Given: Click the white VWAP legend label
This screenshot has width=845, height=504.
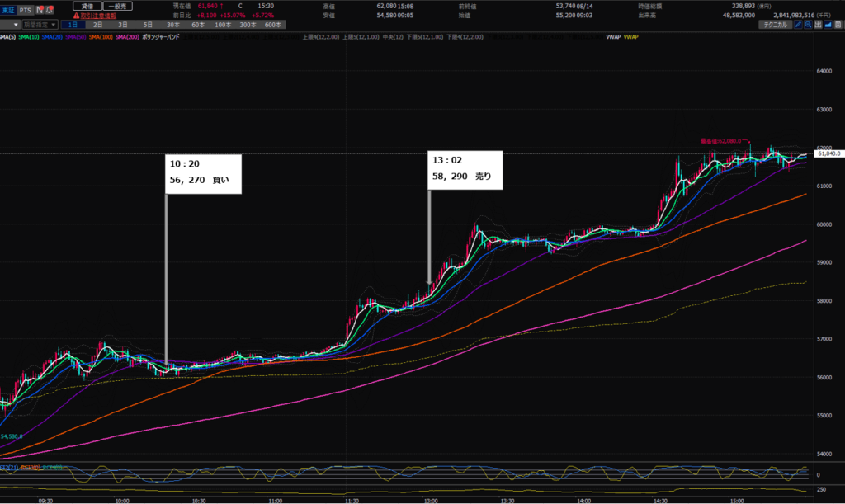Looking at the screenshot, I should [613, 37].
